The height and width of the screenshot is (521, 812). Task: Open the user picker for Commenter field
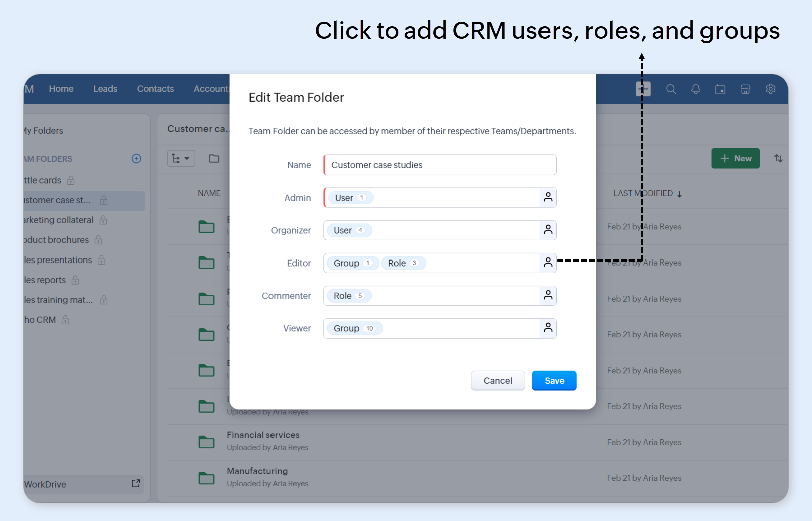coord(548,296)
